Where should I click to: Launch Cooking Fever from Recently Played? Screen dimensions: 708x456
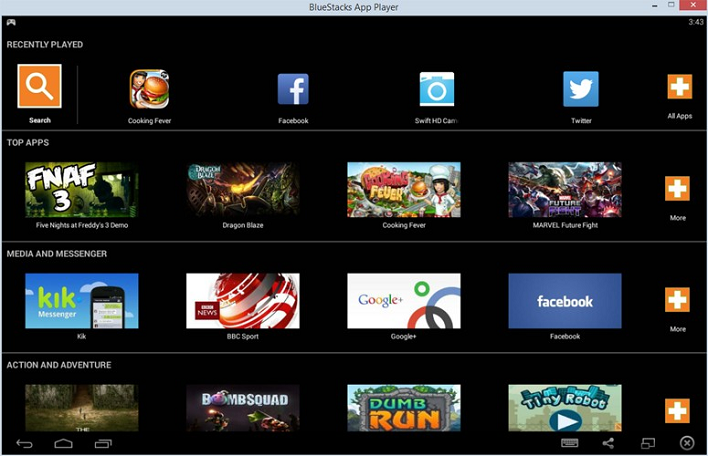click(x=149, y=89)
